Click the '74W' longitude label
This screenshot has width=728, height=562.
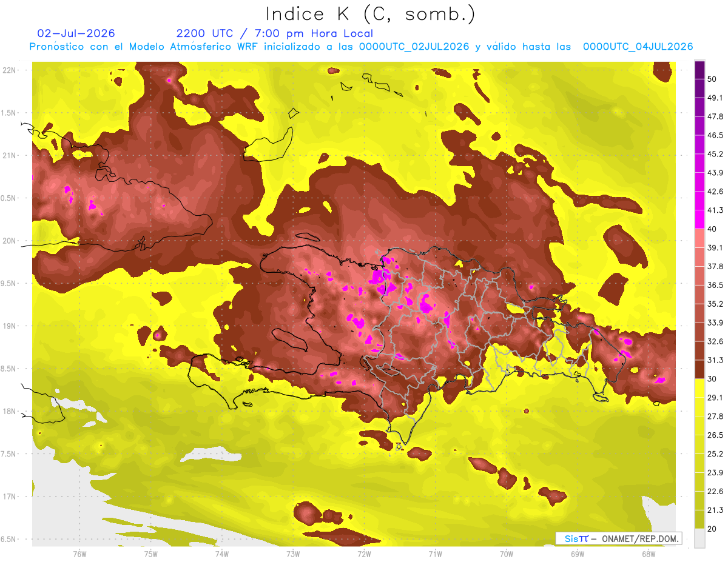[x=222, y=554]
